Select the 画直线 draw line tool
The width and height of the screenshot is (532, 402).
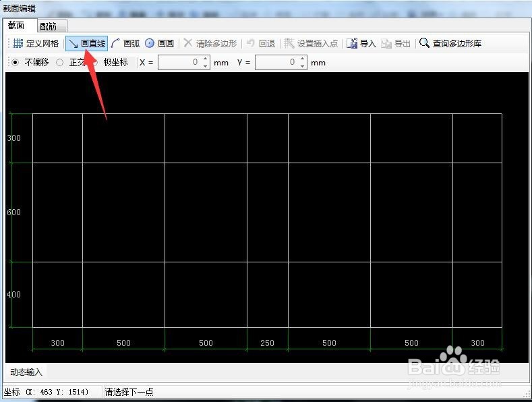(x=87, y=43)
